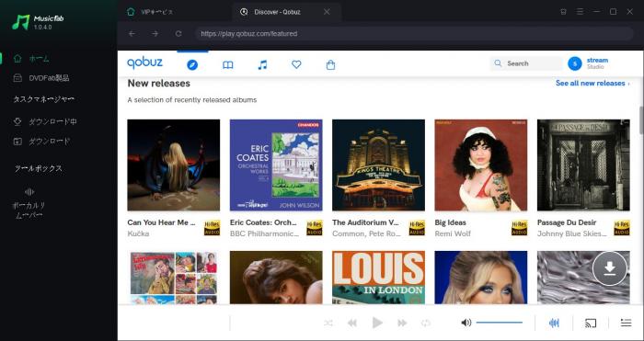The width and height of the screenshot is (644, 341).
Task: Open the cast to device icon
Action: [591, 323]
